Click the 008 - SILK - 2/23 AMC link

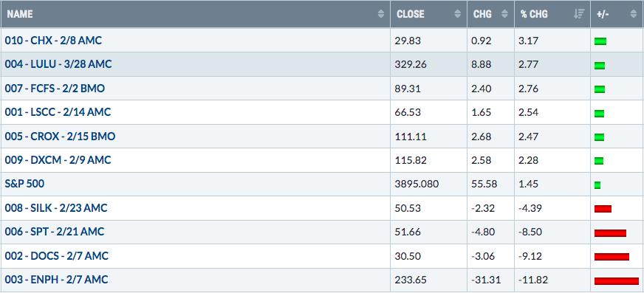56,208
